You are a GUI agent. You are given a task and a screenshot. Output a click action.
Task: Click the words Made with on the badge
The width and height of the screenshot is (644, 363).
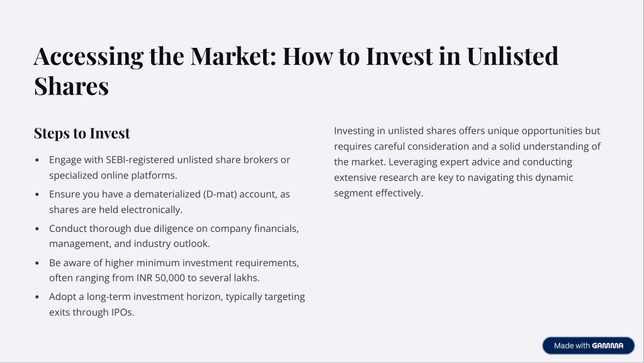tap(572, 346)
